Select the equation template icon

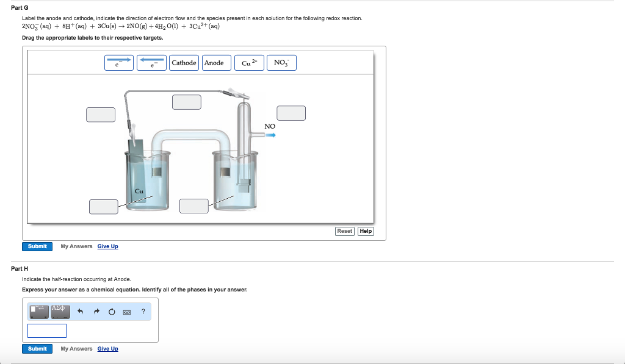38,311
